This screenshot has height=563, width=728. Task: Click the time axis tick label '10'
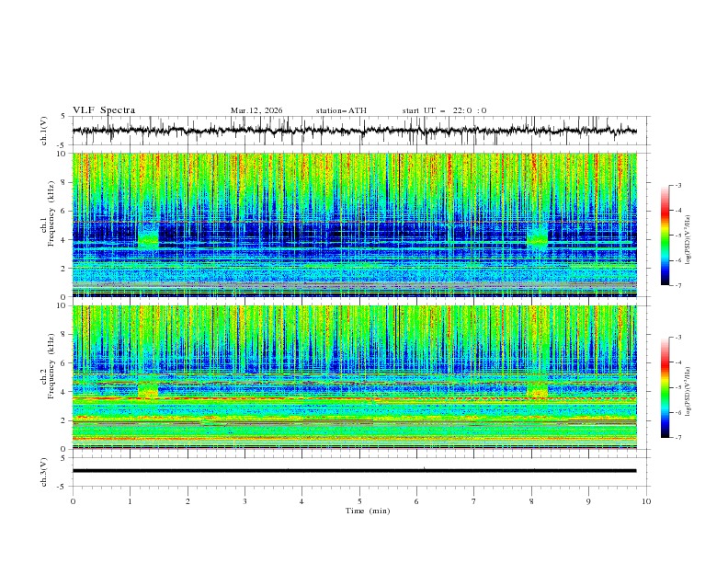(646, 501)
